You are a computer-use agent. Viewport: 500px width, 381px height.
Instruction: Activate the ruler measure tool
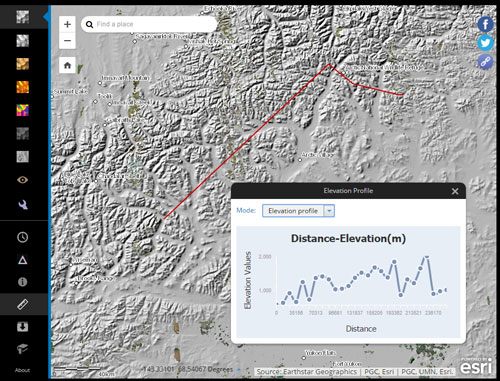(23, 304)
